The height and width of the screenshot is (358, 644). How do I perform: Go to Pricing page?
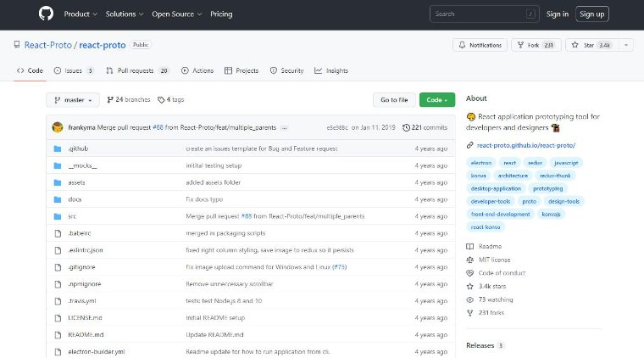[x=221, y=14]
